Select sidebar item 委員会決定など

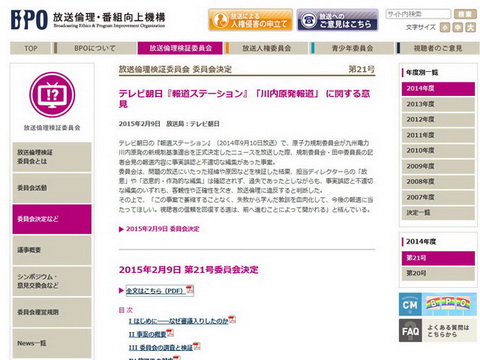pyautogui.click(x=52, y=219)
